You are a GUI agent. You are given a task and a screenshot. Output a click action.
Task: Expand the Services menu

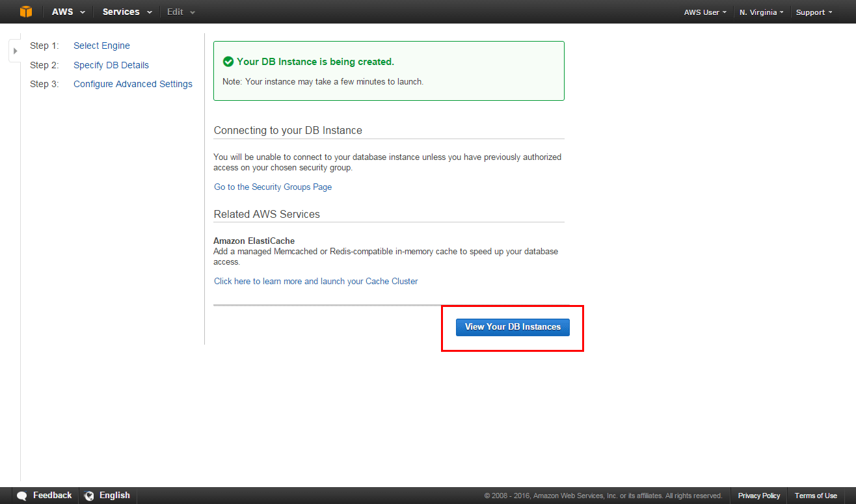coord(127,12)
